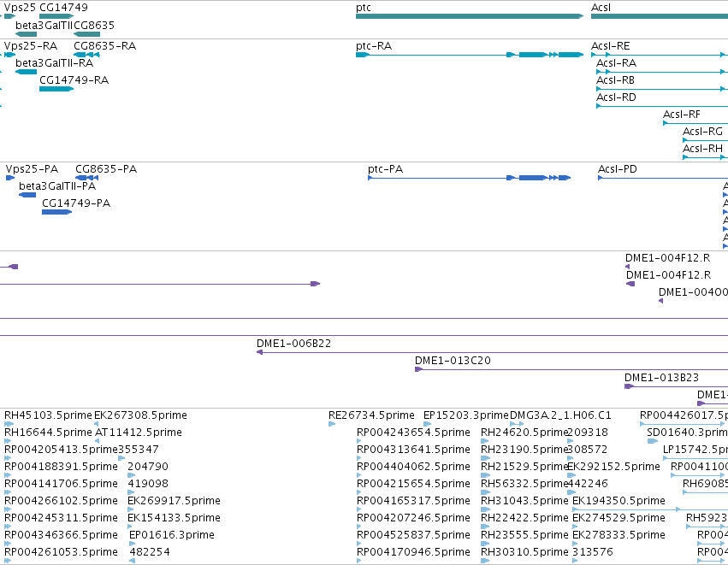Select the CG14749 gene label in the top track

[63, 8]
